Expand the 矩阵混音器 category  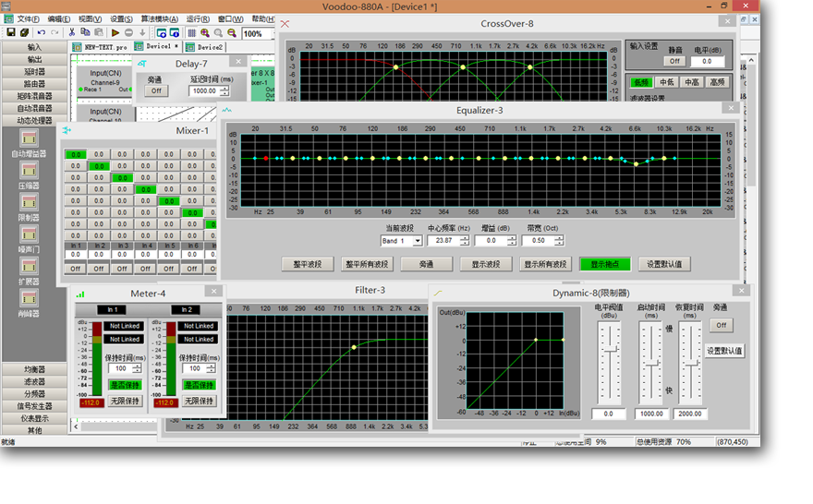[34, 96]
